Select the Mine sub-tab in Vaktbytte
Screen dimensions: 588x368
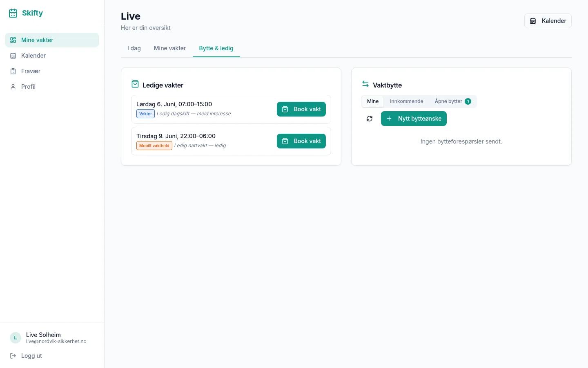pyautogui.click(x=373, y=101)
